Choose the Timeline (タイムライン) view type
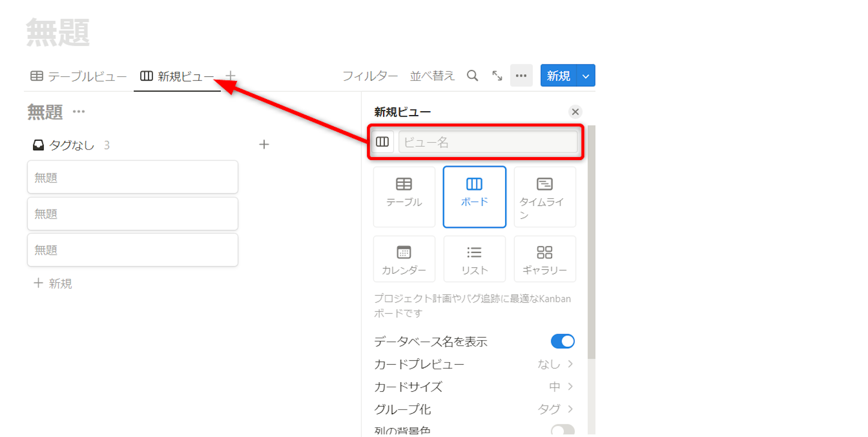This screenshot has width=868, height=437. pyautogui.click(x=545, y=196)
